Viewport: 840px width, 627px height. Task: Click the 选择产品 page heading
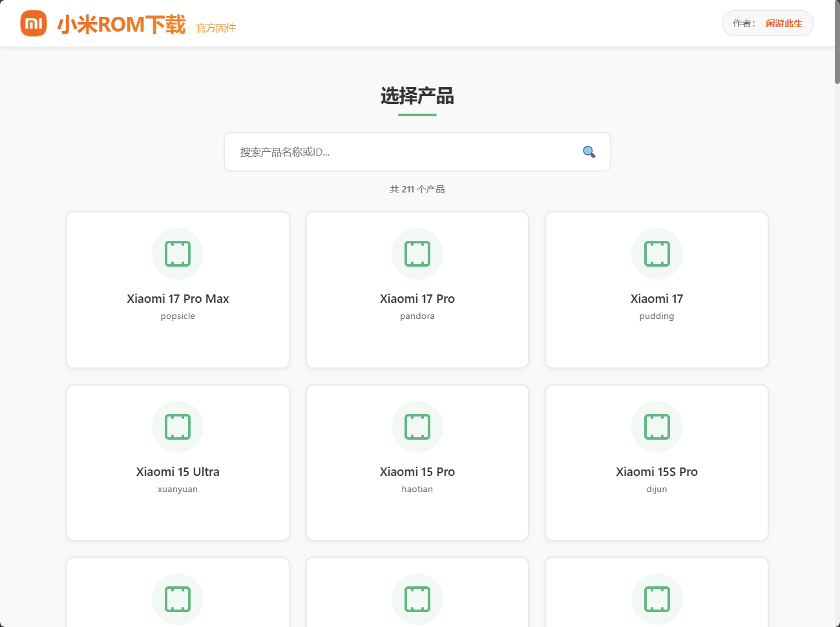(417, 97)
